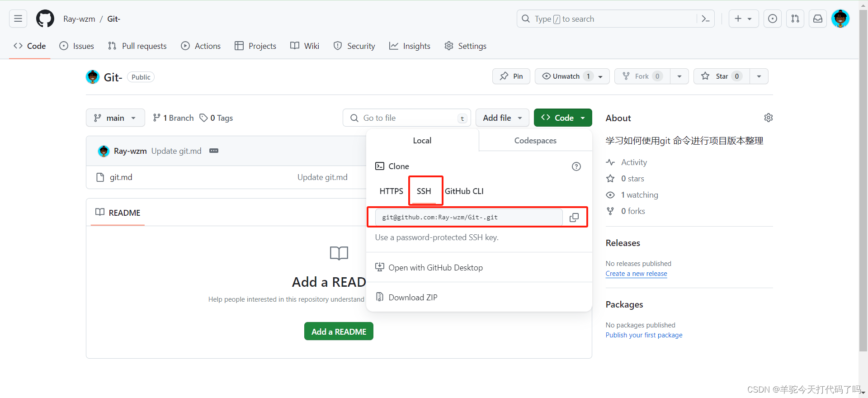
Task: Open the git.md file
Action: click(x=121, y=177)
